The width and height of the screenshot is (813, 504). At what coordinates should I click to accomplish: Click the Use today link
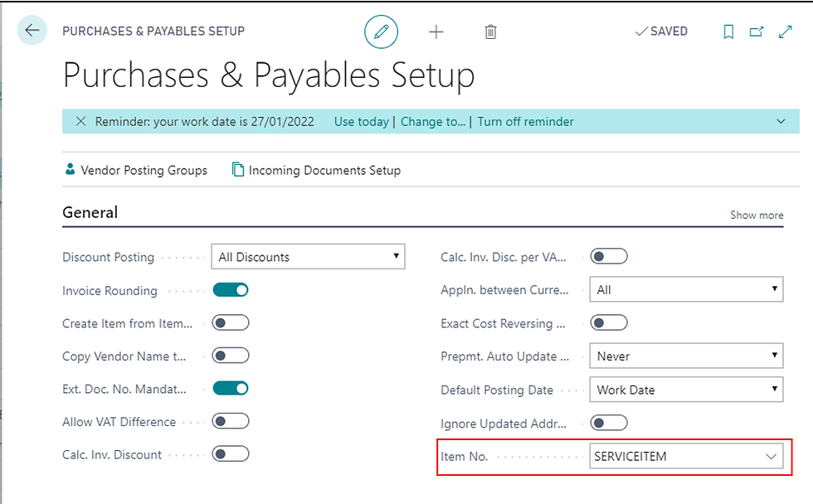pos(361,122)
